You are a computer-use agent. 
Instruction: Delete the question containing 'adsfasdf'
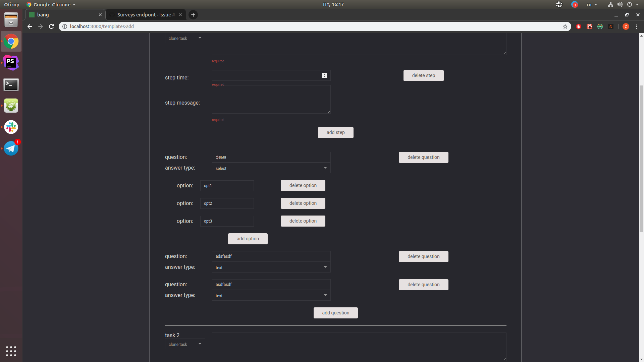coord(423,256)
